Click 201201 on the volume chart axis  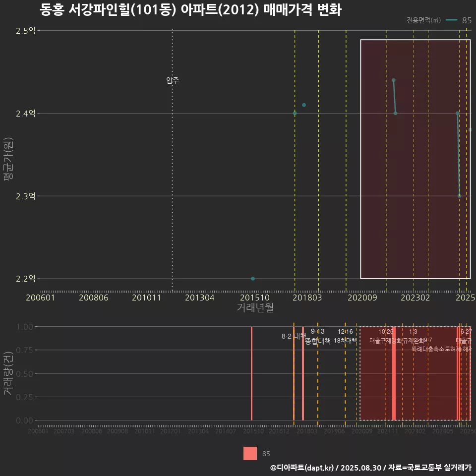[x=170, y=431]
